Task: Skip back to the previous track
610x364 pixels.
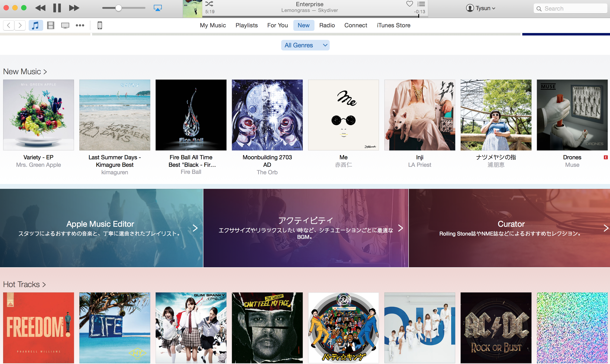Action: point(40,8)
